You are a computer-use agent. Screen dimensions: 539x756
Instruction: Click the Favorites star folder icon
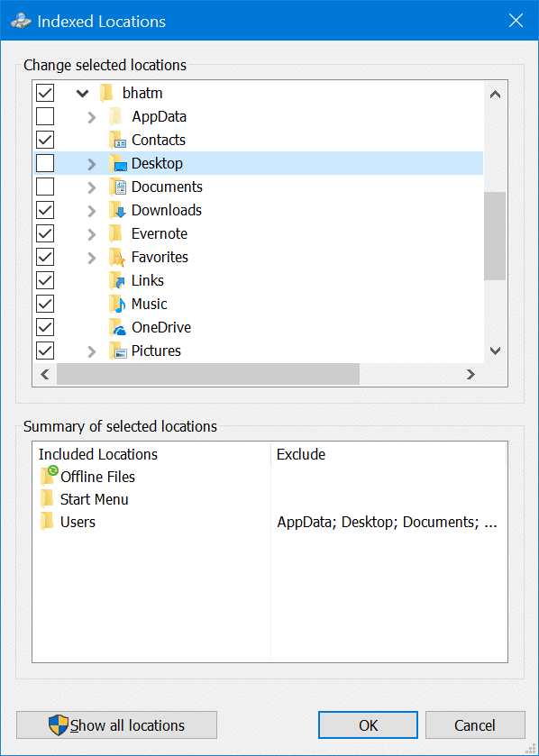118,258
